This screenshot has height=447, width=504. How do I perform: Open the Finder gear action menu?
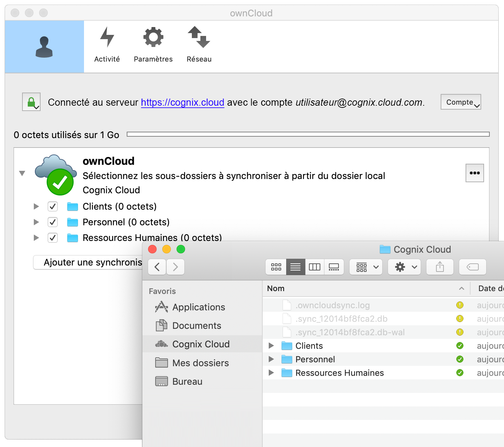(404, 267)
